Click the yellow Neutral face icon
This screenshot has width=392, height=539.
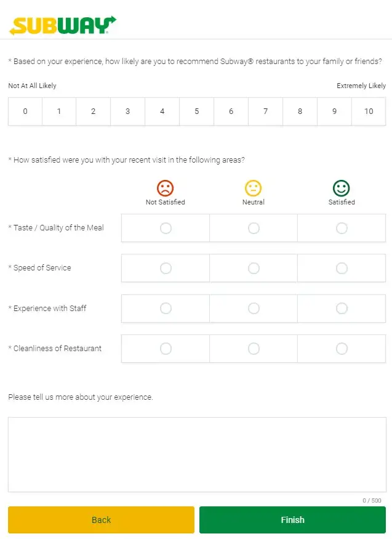tap(253, 188)
